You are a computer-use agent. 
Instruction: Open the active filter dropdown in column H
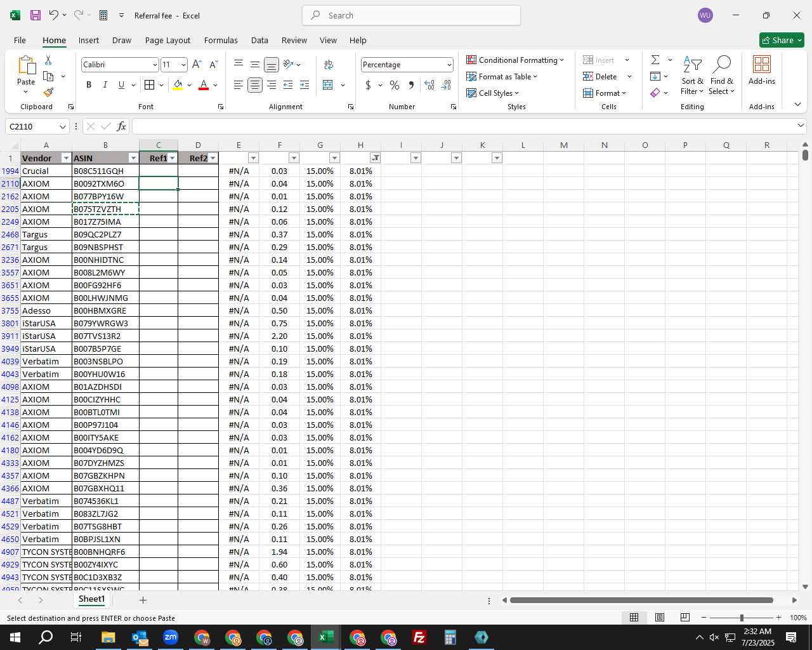point(375,158)
